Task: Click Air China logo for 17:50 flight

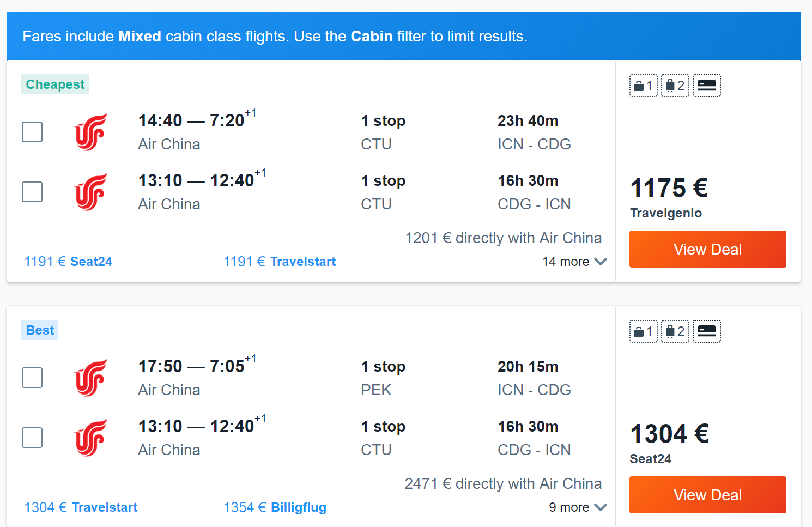Action: (x=90, y=378)
